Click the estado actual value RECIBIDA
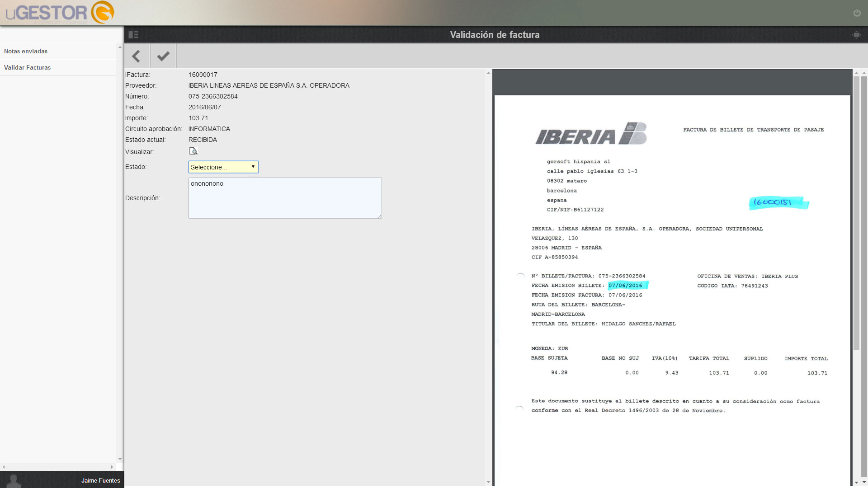The height and width of the screenshot is (488, 868). click(203, 140)
